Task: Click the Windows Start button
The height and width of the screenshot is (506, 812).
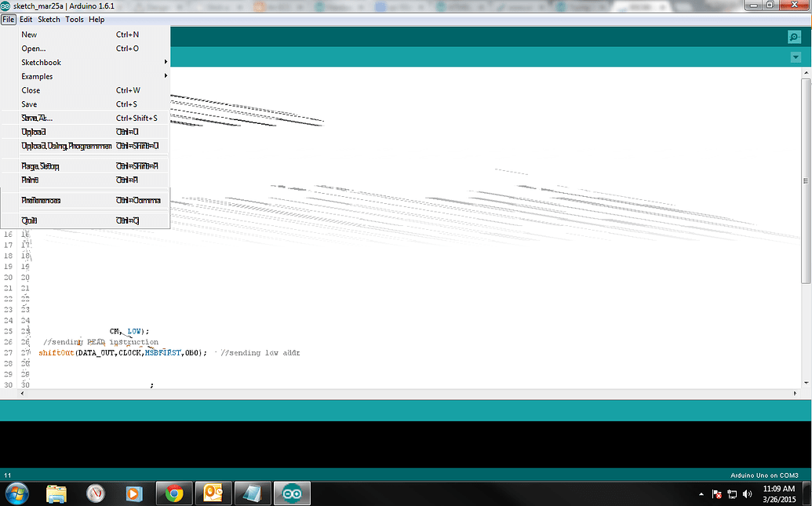Action: 16,493
